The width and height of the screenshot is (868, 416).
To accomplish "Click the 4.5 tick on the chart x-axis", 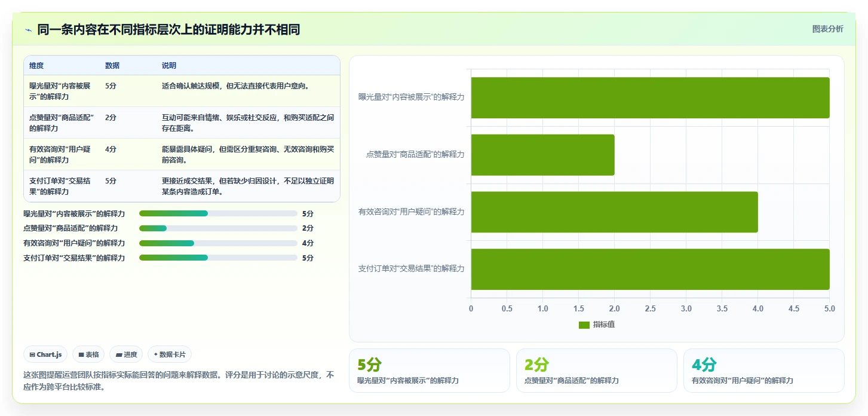I will pos(794,309).
